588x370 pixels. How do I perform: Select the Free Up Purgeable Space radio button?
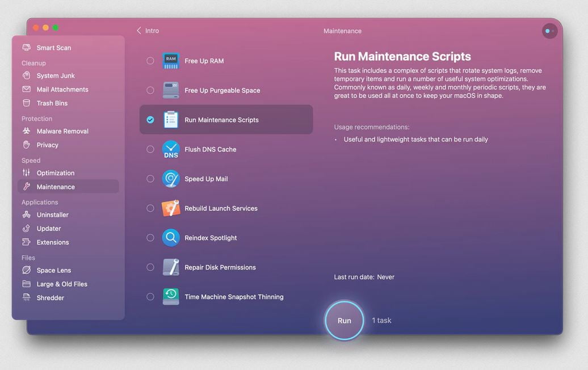tap(150, 90)
